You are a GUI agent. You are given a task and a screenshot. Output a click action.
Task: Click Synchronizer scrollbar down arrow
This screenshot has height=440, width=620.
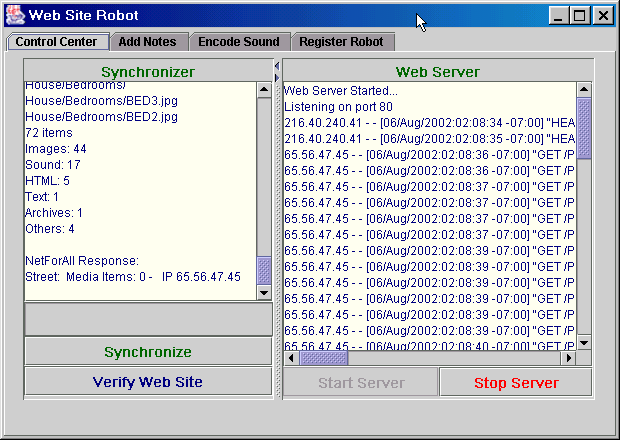coord(264,293)
